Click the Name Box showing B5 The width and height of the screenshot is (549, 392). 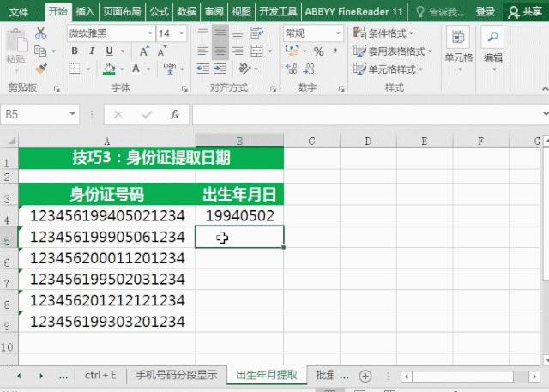[x=39, y=114]
